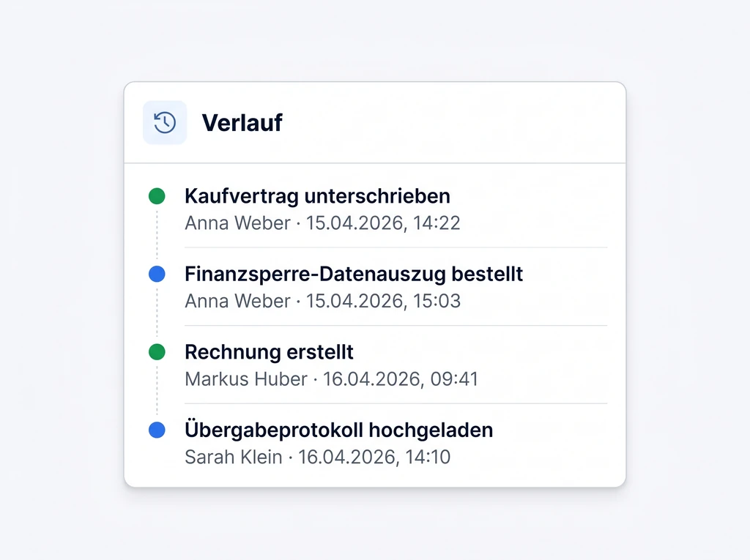This screenshot has height=560, width=750.
Task: Open the Übergabeprotokoll hochgeladen entry title
Action: (x=338, y=430)
